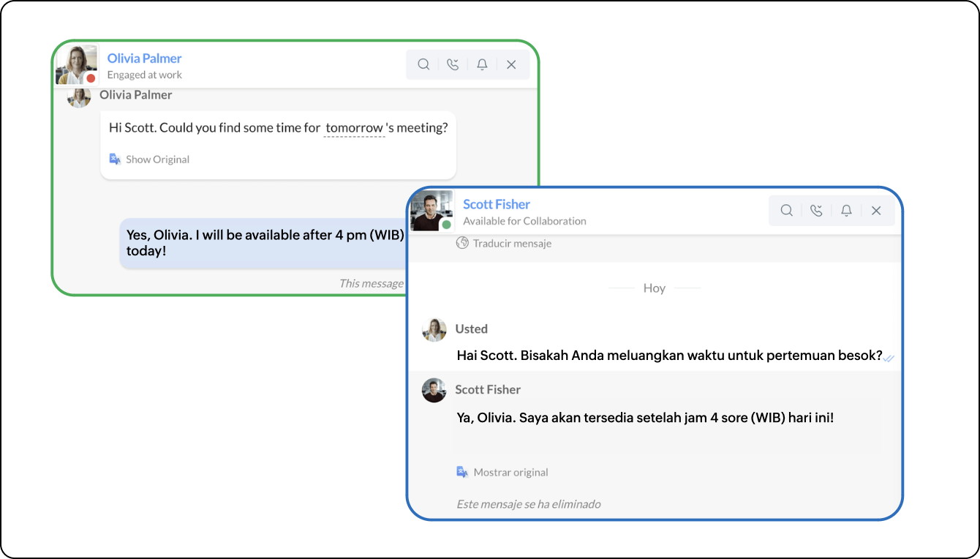Viewport: 980px width, 559px height.
Task: Click Olivia's red busy status indicator
Action: click(x=89, y=77)
